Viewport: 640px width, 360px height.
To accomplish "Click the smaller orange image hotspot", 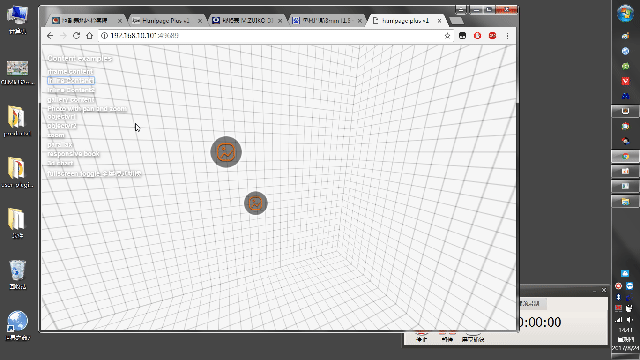I will tap(256, 203).
